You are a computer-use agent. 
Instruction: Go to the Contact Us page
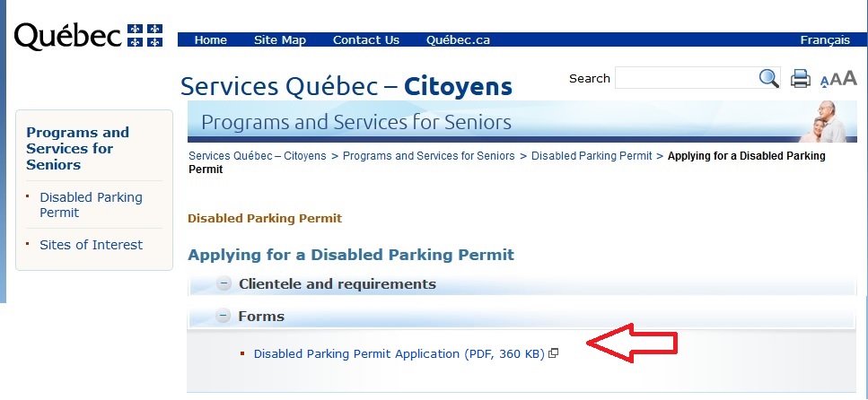click(x=366, y=40)
